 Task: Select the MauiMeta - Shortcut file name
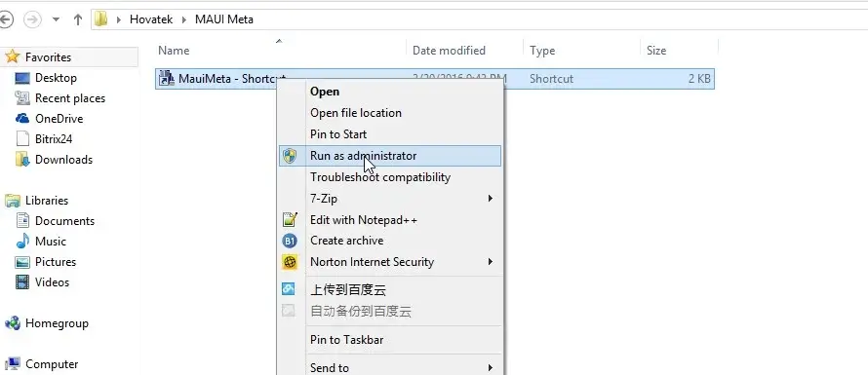232,79
